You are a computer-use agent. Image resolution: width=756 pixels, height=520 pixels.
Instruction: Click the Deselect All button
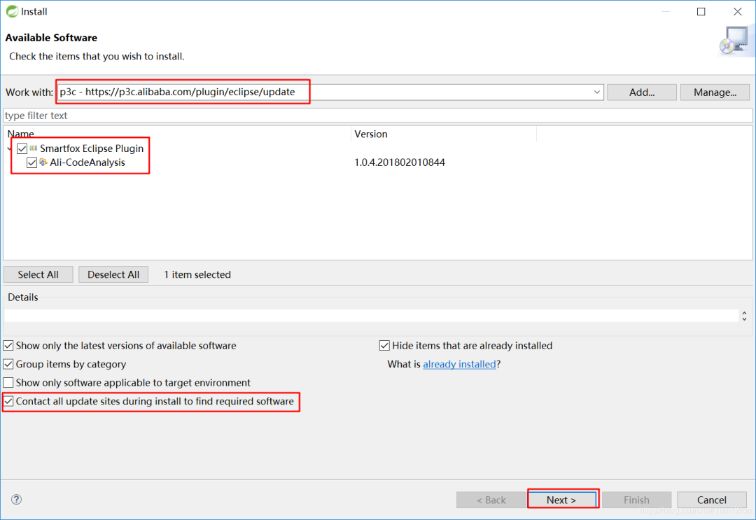[x=113, y=275]
